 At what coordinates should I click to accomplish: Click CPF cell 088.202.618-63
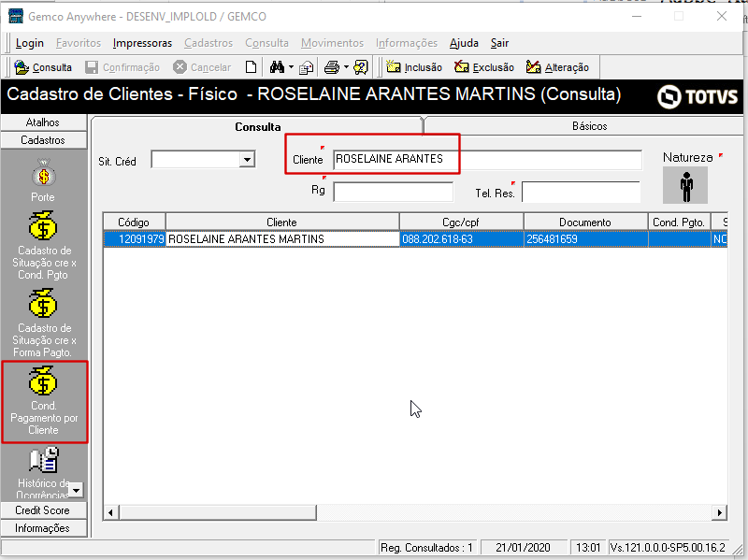pos(461,239)
